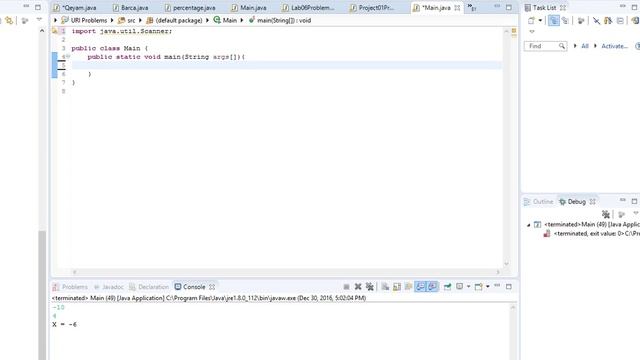The height and width of the screenshot is (360, 640).
Task: Click Remove Launch icon in Console toolbar
Action: 358,287
